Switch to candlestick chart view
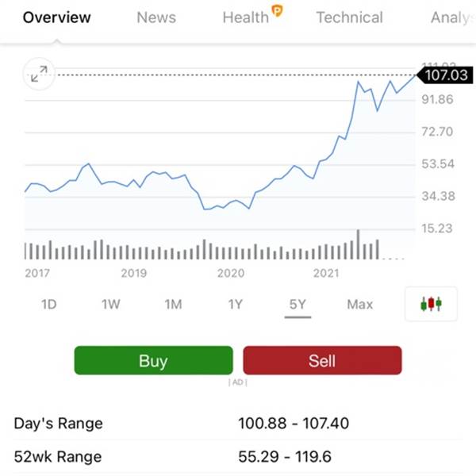Image resolution: width=476 pixels, height=476 pixels. tap(431, 304)
